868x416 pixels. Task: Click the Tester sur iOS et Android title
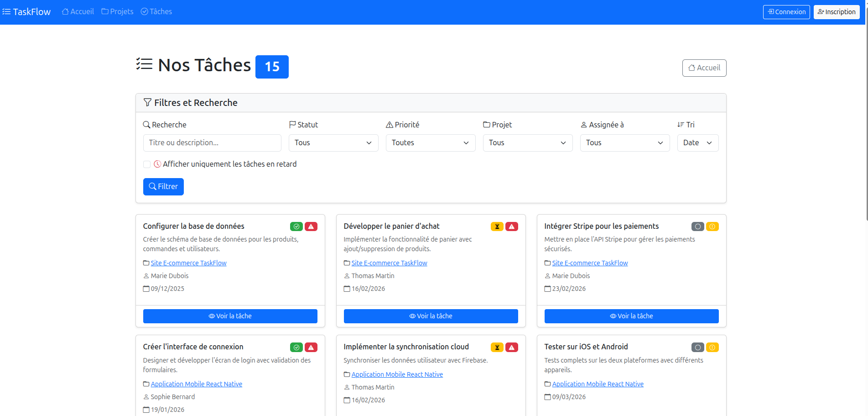point(586,347)
